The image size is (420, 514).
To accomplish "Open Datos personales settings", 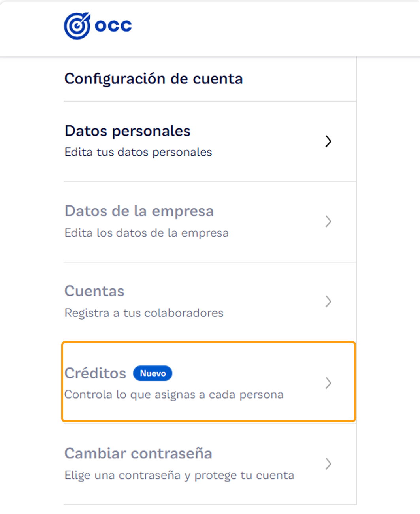I will coord(127,131).
